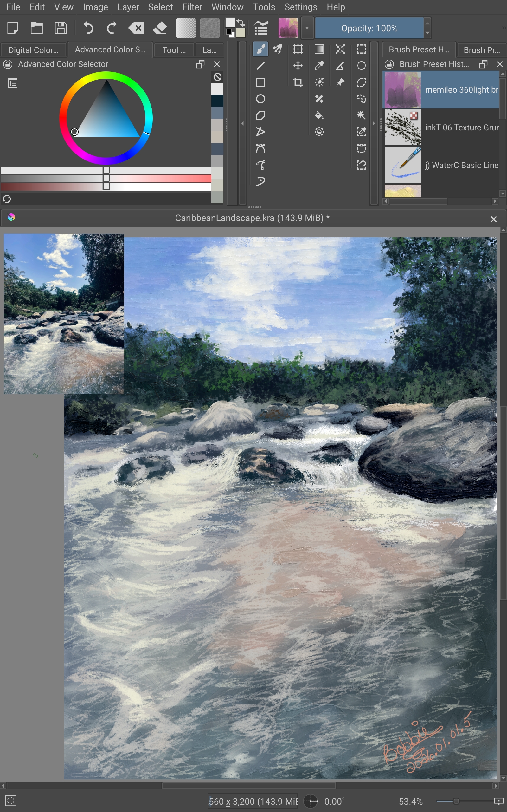
Task: Select the Move tool
Action: coord(298,66)
